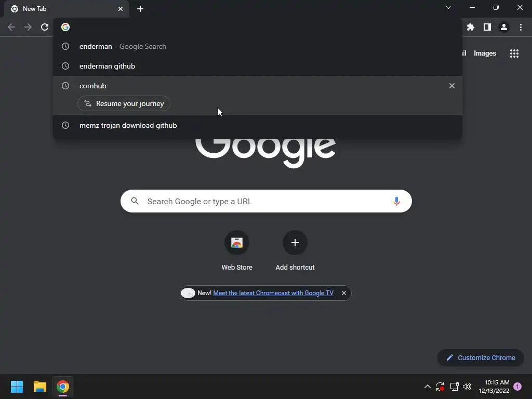Image resolution: width=532 pixels, height=399 pixels.
Task: Remove the cornhub suggestion
Action: point(452,86)
